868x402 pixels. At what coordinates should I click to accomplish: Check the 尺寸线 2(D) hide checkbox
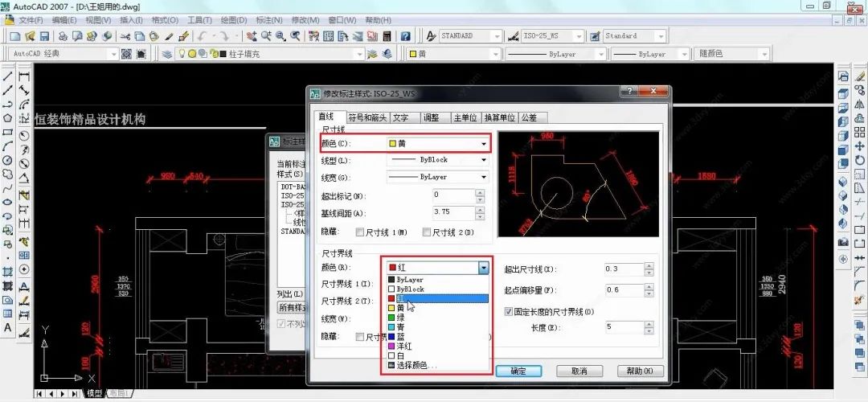tap(426, 232)
